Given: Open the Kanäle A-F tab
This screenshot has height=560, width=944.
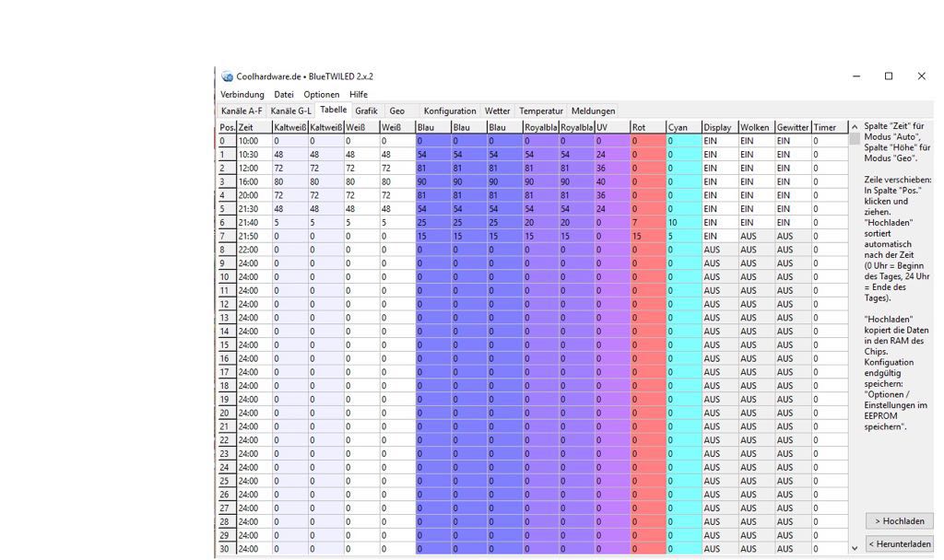Looking at the screenshot, I should tap(242, 111).
